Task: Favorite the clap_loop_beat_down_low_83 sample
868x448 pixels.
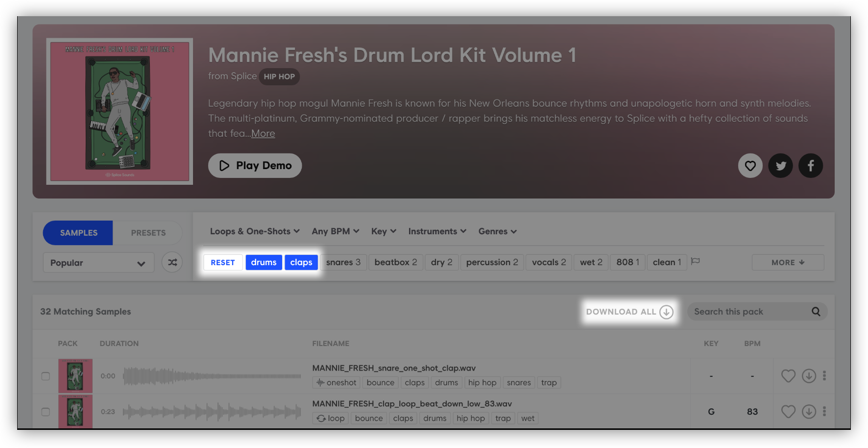Action: point(788,412)
